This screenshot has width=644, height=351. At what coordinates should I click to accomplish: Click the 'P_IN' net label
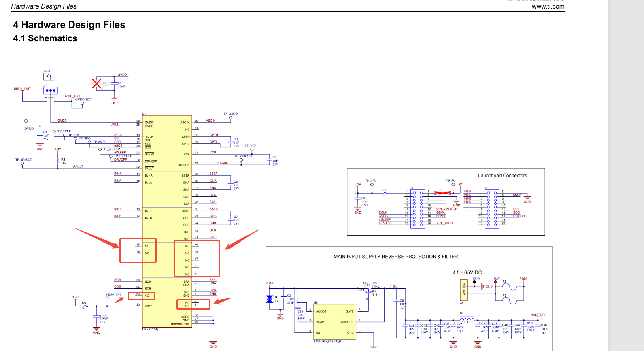[393, 287]
